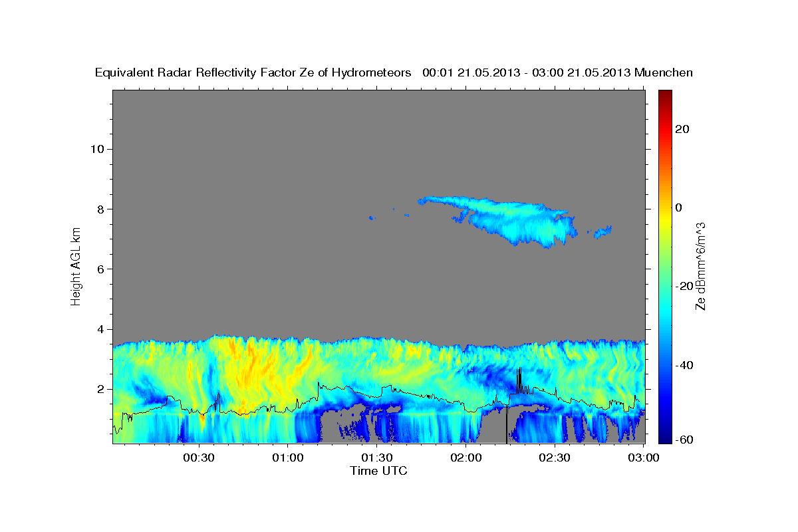
Task: Click the '01:30' time tick label
Action: click(377, 458)
